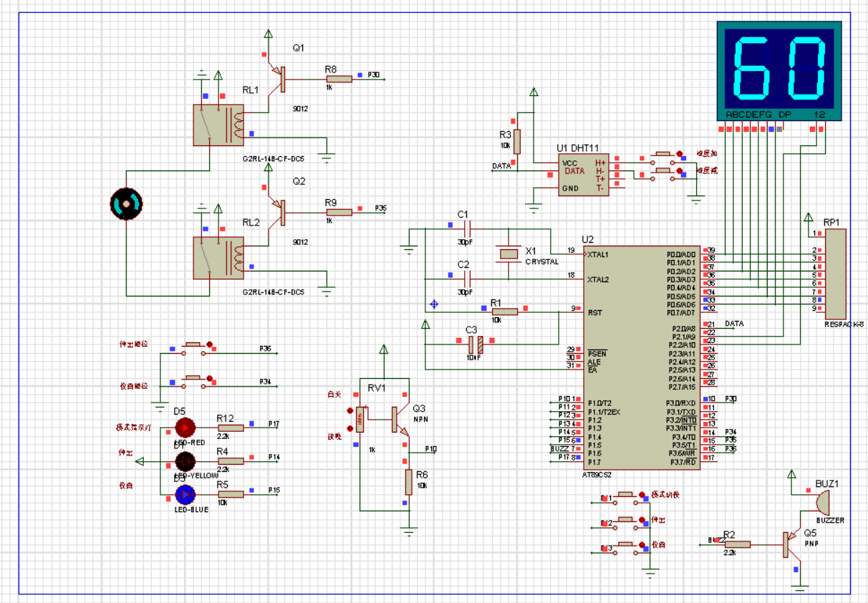Click RV1 upper red adjust dot
868x603 pixels.
(x=349, y=411)
